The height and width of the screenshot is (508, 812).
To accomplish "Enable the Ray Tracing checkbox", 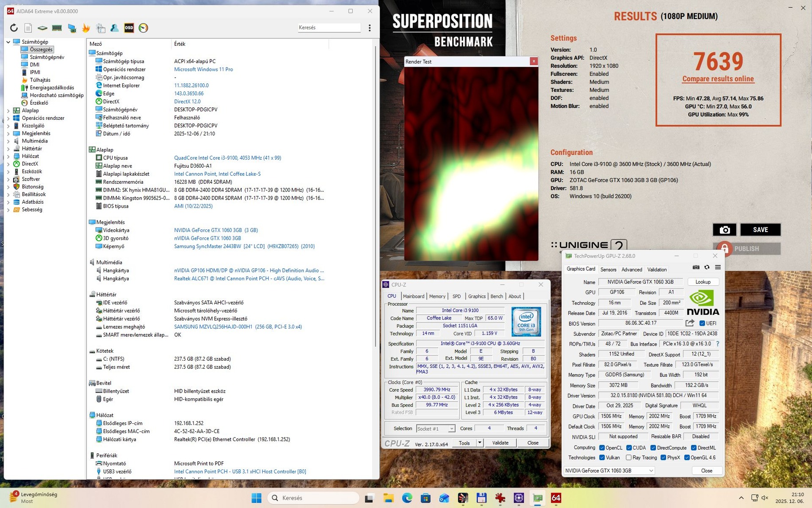I will 629,457.
